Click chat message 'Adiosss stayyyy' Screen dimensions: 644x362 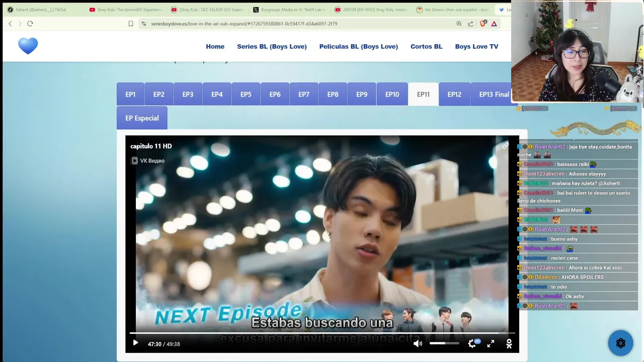click(587, 174)
